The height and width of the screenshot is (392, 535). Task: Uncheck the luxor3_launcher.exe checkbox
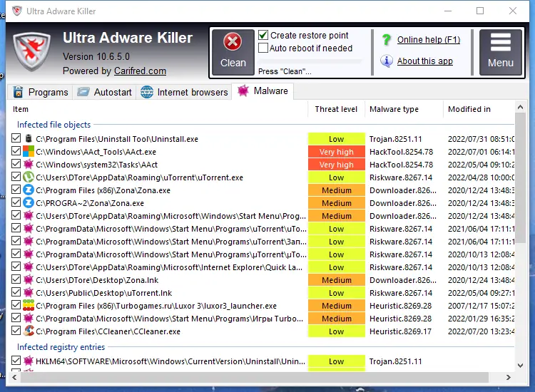16,305
